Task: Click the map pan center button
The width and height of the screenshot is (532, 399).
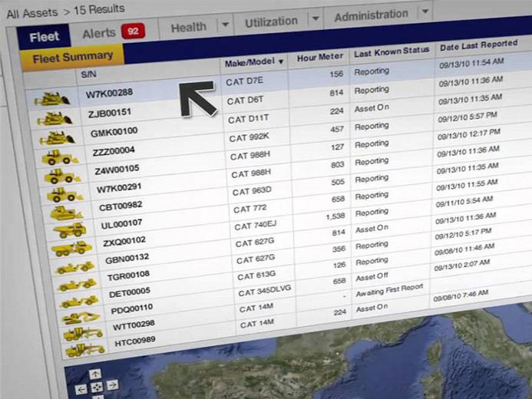Action: point(97,387)
